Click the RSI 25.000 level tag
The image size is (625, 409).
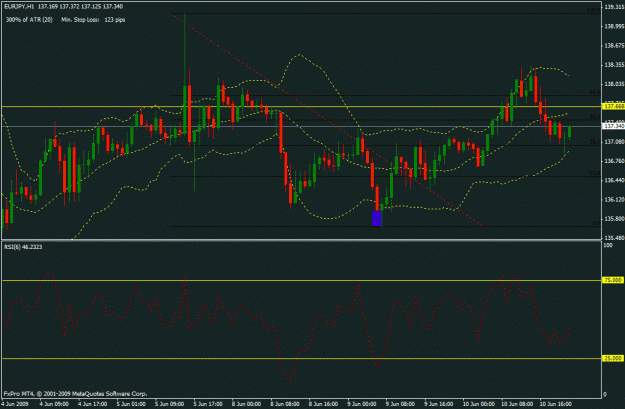(614, 358)
